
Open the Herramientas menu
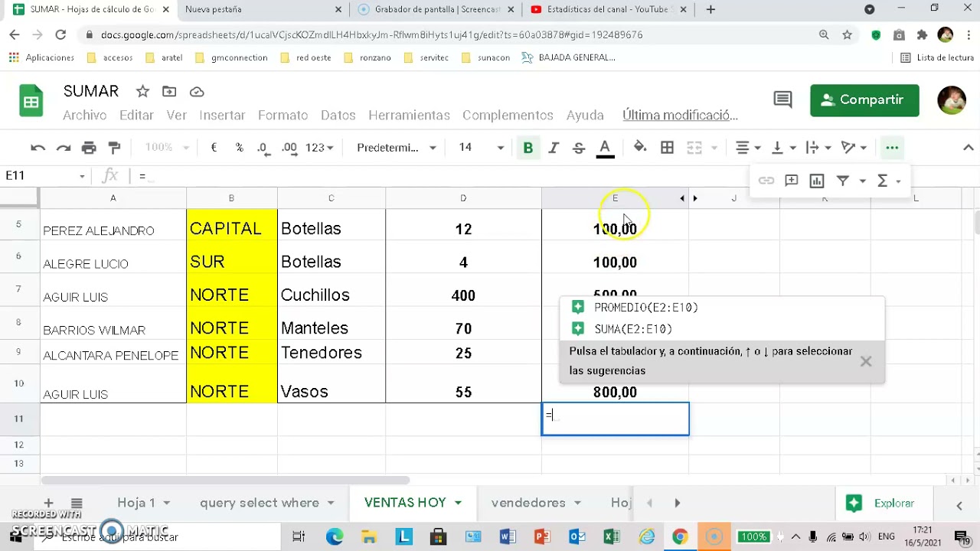tap(409, 115)
